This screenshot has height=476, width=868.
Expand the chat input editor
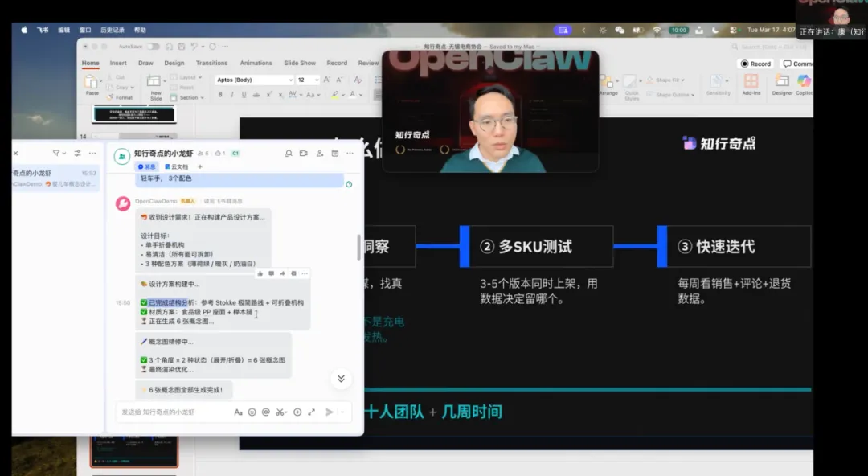coord(312,412)
